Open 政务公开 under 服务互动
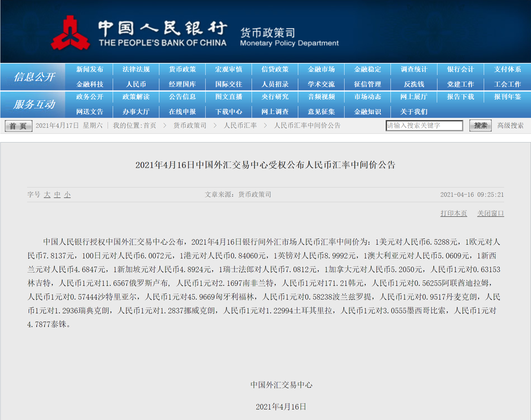531x420 pixels. point(90,97)
